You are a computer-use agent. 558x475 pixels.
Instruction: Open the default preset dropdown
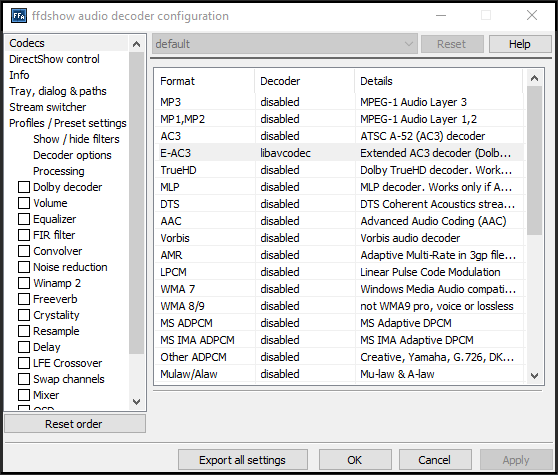point(285,44)
